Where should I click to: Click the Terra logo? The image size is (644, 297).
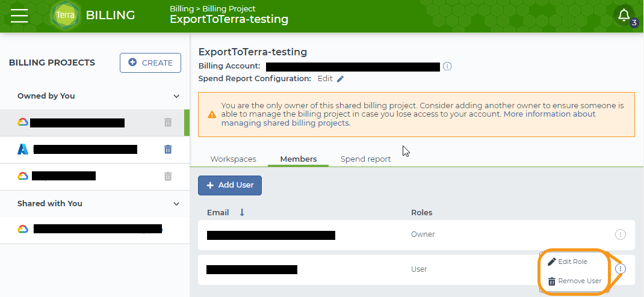click(x=66, y=15)
